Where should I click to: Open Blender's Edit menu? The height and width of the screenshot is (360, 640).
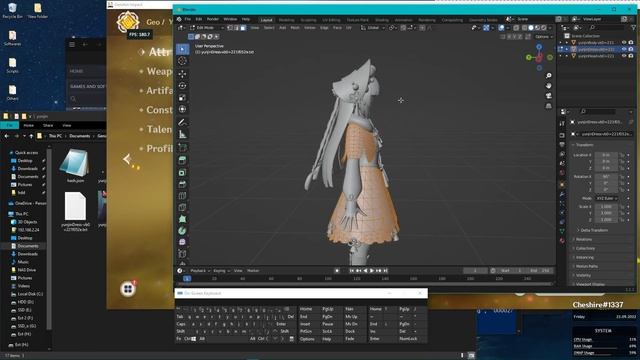coord(199,19)
